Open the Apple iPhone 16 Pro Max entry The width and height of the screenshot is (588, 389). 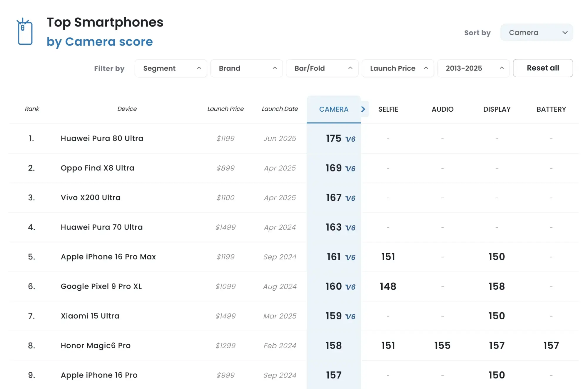pyautogui.click(x=108, y=257)
